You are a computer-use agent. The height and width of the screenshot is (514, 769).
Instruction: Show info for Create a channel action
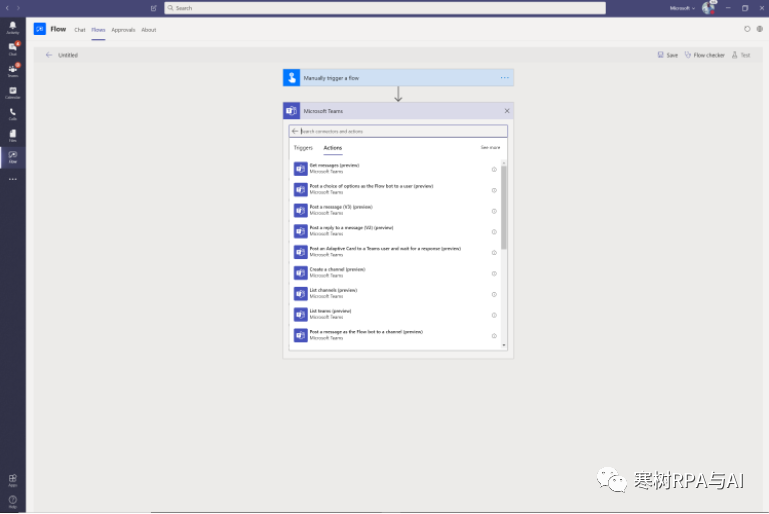coord(494,273)
